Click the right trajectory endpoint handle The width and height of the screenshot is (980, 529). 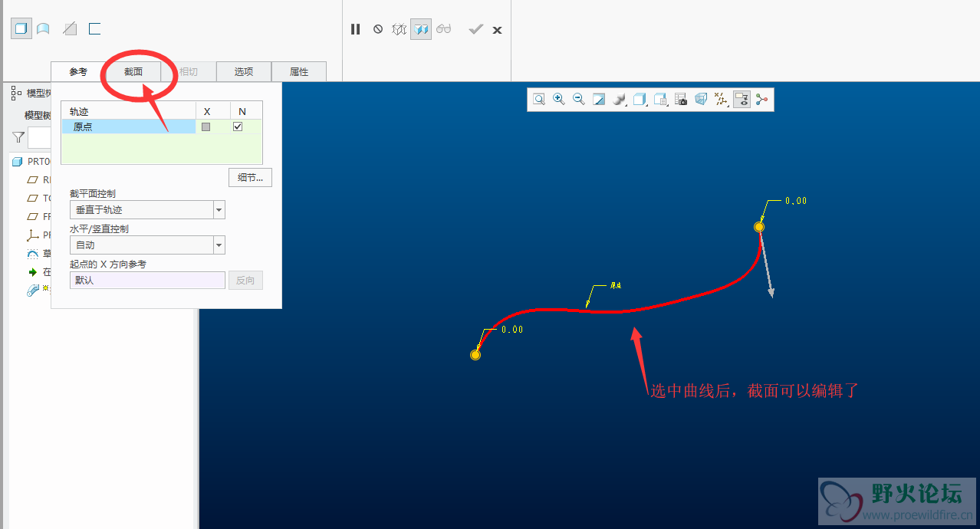pos(759,227)
